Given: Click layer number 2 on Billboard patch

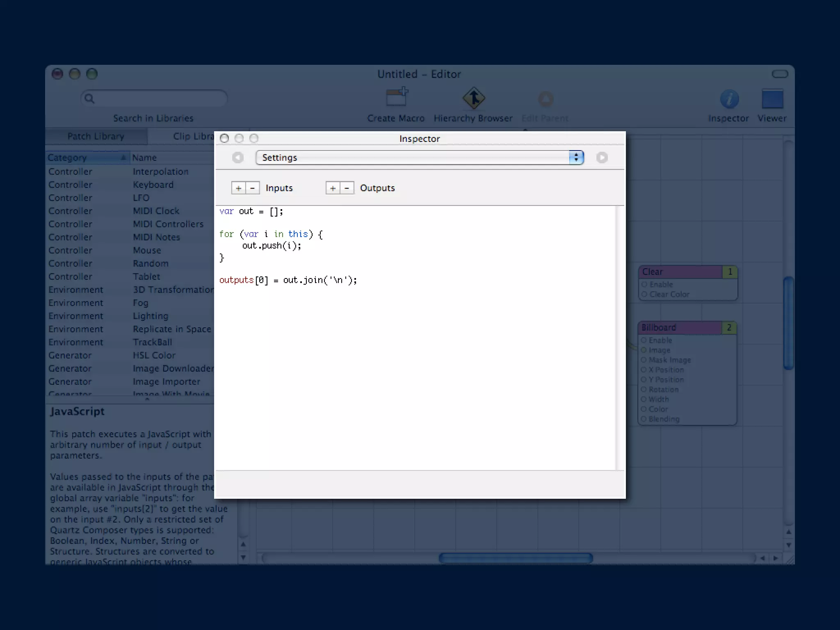Looking at the screenshot, I should point(729,328).
